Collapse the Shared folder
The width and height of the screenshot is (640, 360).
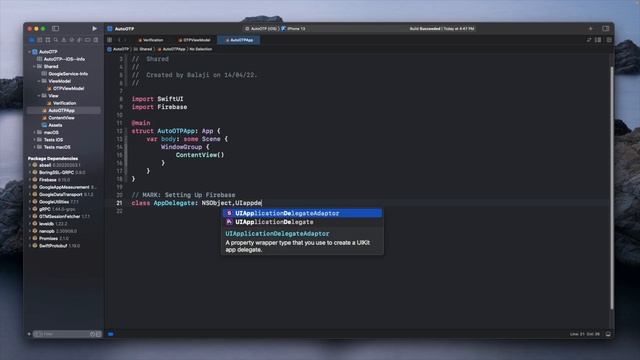coord(34,67)
